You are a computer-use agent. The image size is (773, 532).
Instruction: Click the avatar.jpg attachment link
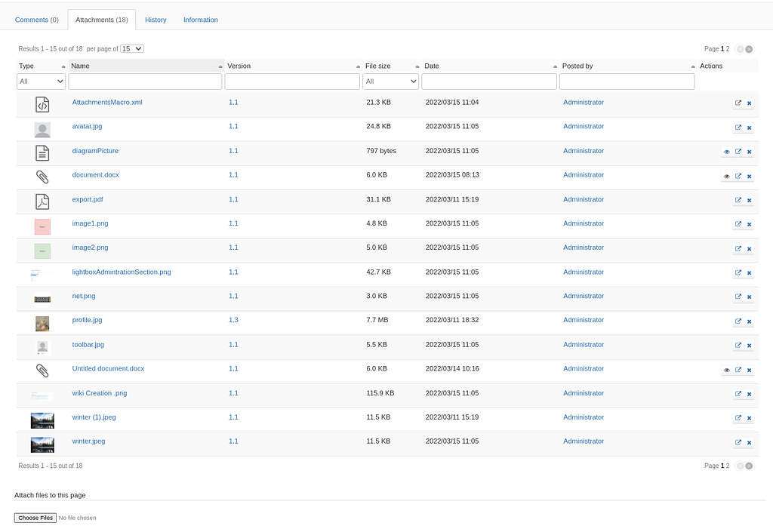pos(87,126)
